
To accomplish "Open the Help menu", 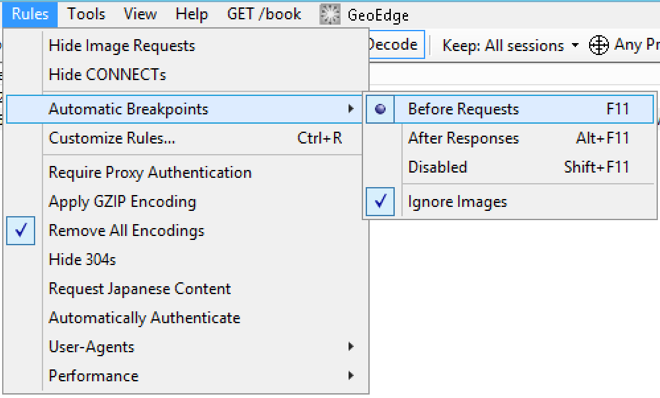I will [192, 14].
